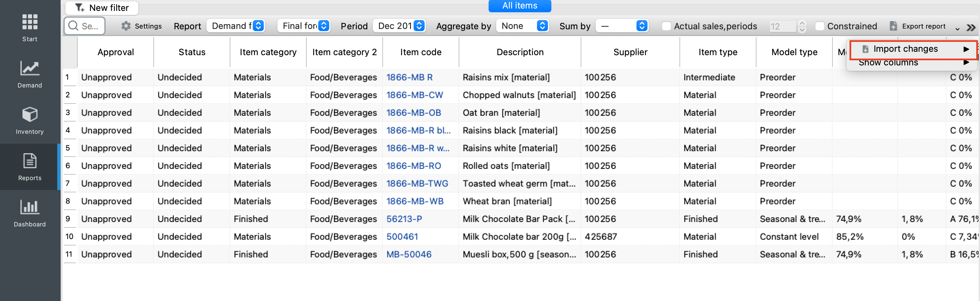Open item code link MB-50046

pyautogui.click(x=409, y=254)
